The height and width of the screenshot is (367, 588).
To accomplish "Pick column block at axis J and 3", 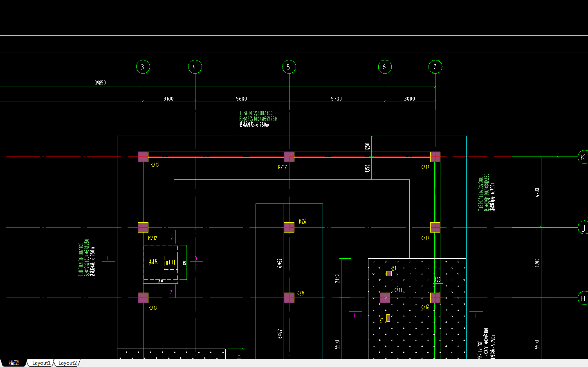I will pyautogui.click(x=143, y=227).
